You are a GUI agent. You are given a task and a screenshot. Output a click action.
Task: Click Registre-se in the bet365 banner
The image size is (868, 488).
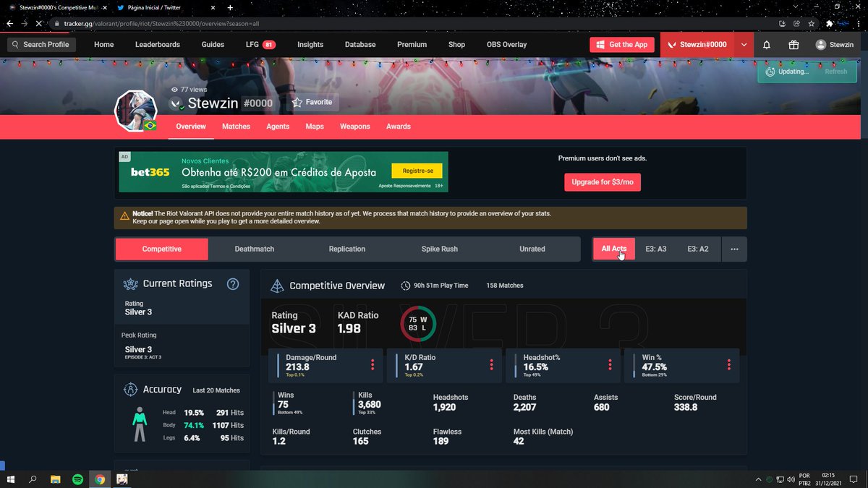coord(417,171)
